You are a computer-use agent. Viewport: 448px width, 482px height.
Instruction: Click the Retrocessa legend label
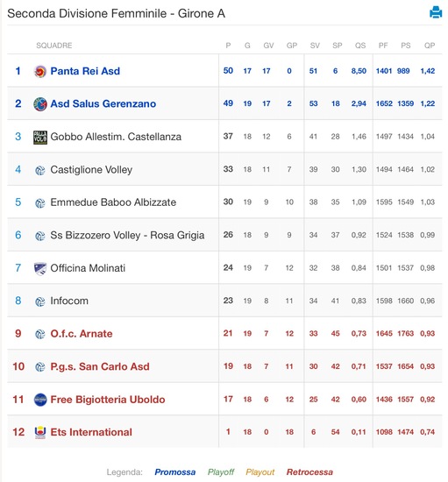pos(309,471)
